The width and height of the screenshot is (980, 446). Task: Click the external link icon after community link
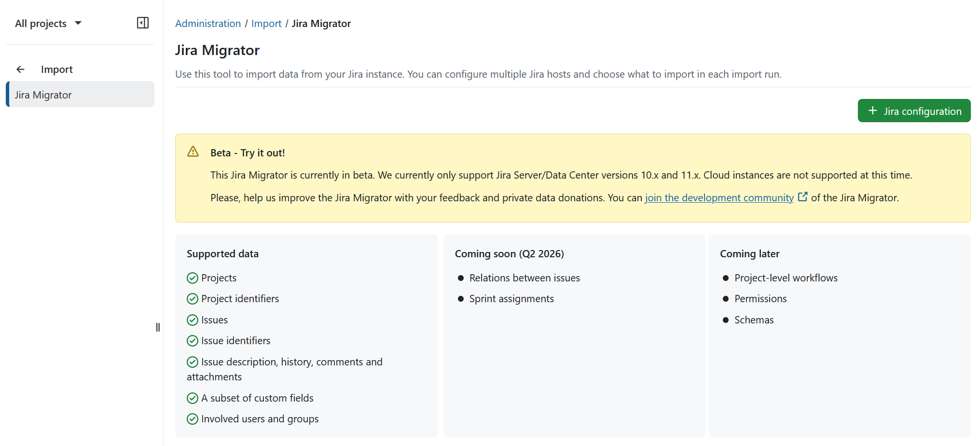pos(802,197)
